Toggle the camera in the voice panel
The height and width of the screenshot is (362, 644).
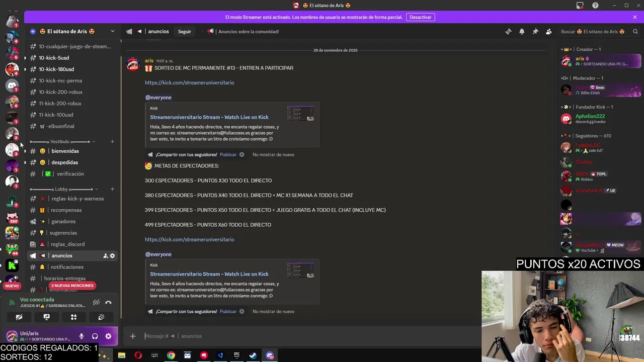point(19,317)
